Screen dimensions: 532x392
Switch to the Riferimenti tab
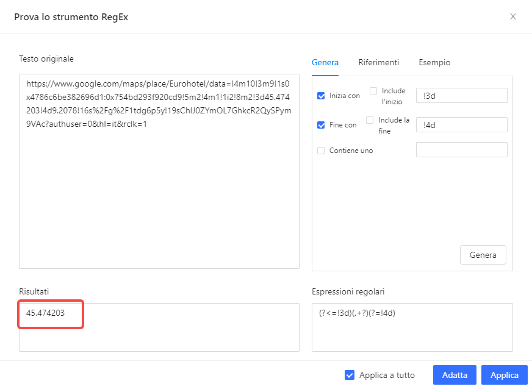(379, 62)
